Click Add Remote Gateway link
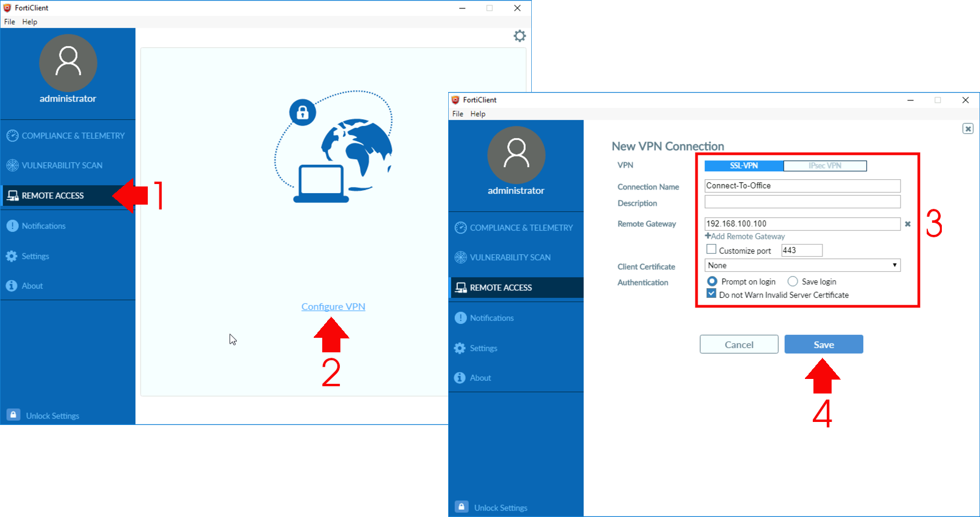 point(745,236)
